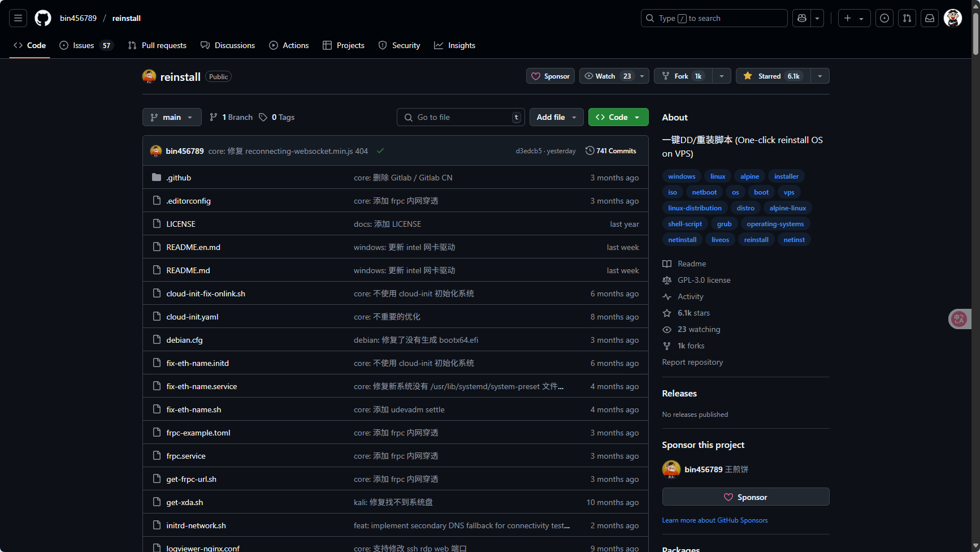The width and height of the screenshot is (980, 552).
Task: Open the issues inbox icon in header
Action: 884,18
